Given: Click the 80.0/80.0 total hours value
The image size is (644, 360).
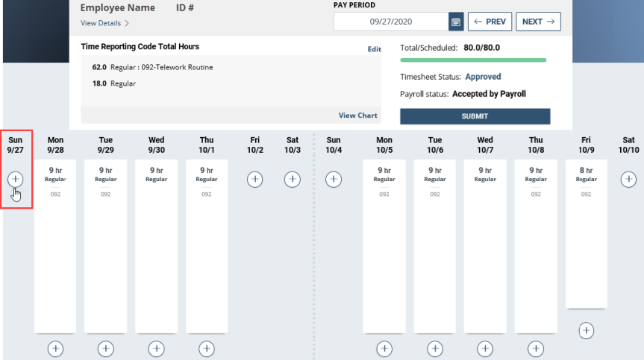Looking at the screenshot, I should click(x=482, y=48).
